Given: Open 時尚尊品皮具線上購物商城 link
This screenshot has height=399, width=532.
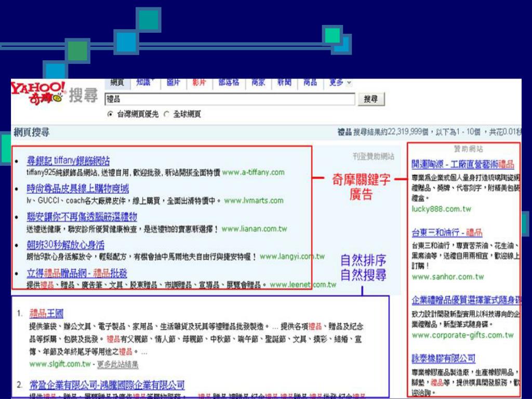Looking at the screenshot, I should pyautogui.click(x=78, y=189).
